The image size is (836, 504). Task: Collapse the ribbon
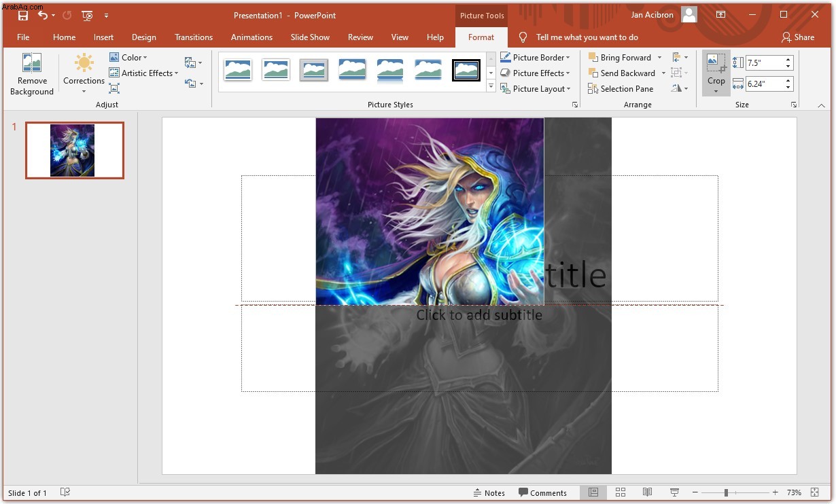click(x=821, y=105)
